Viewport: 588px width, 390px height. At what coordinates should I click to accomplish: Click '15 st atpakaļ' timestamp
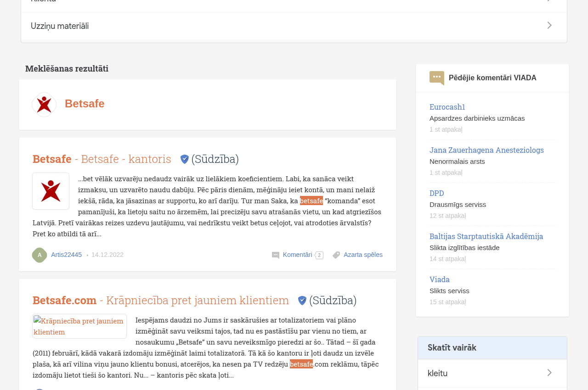click(447, 302)
